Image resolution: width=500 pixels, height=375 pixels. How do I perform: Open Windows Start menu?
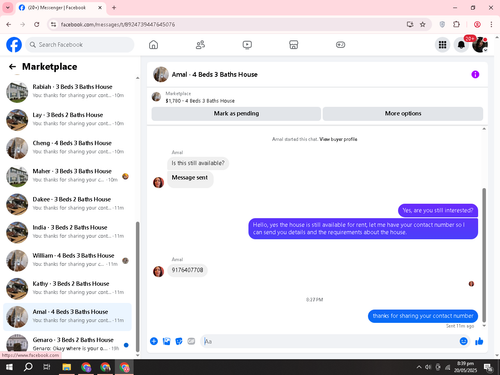(9, 367)
